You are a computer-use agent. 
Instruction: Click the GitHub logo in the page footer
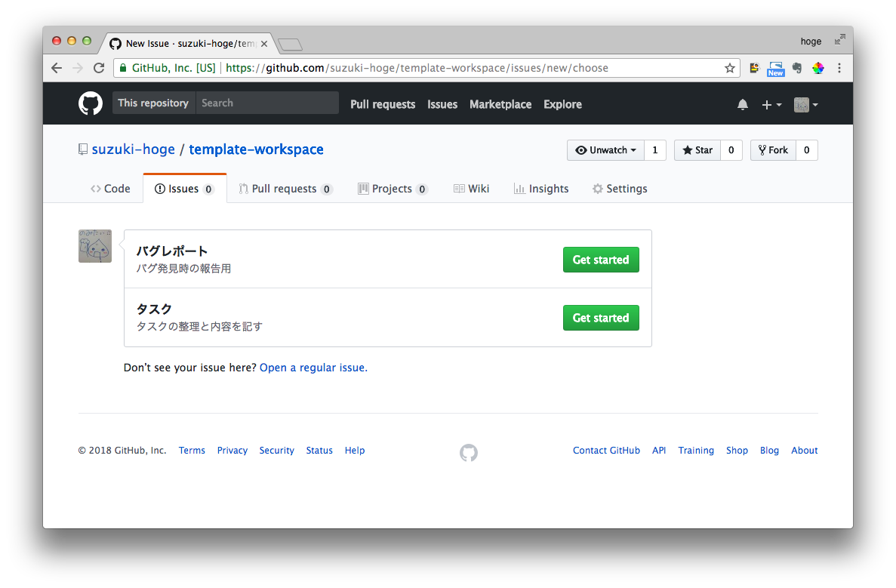[x=468, y=453]
